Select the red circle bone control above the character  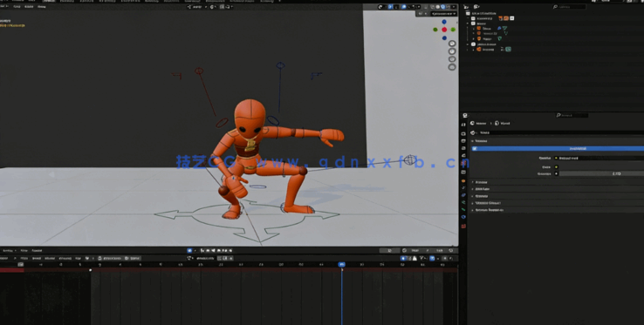tap(199, 71)
